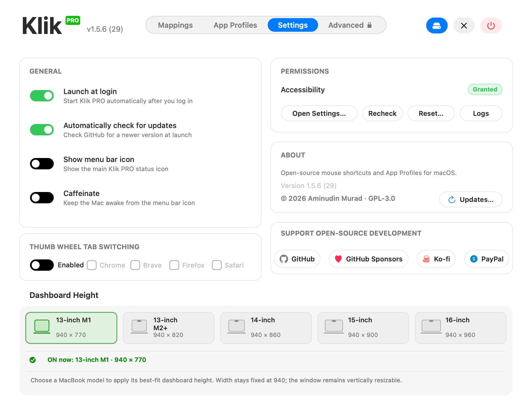
Task: Open the App Profiles tab
Action: point(235,25)
